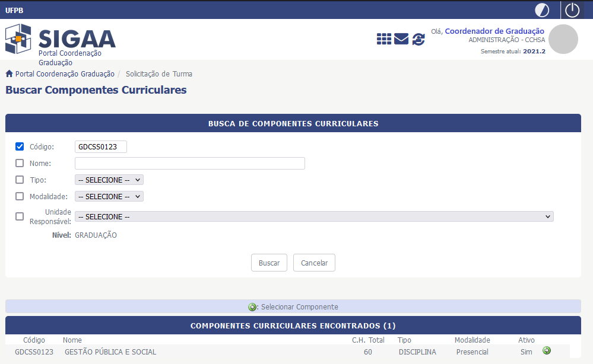Select component GDCSS0123 with green arrow

tap(547, 351)
